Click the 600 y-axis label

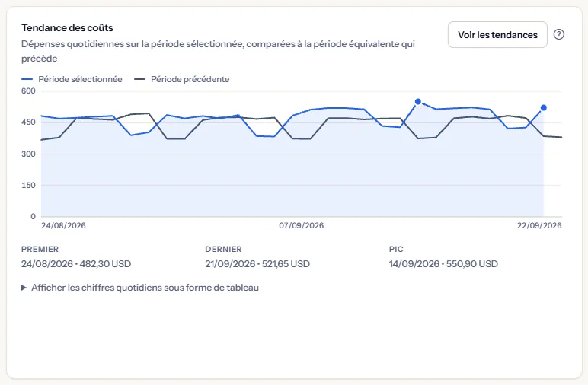pos(28,91)
